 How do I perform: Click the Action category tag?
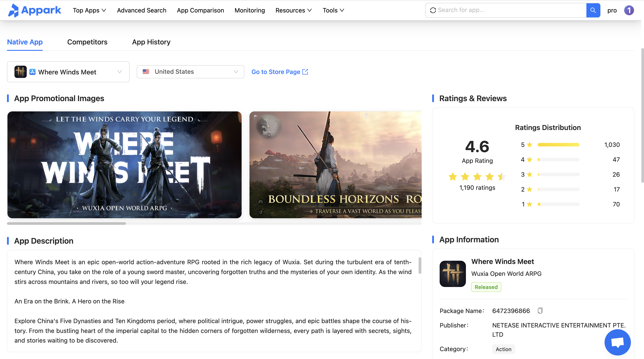(x=503, y=349)
